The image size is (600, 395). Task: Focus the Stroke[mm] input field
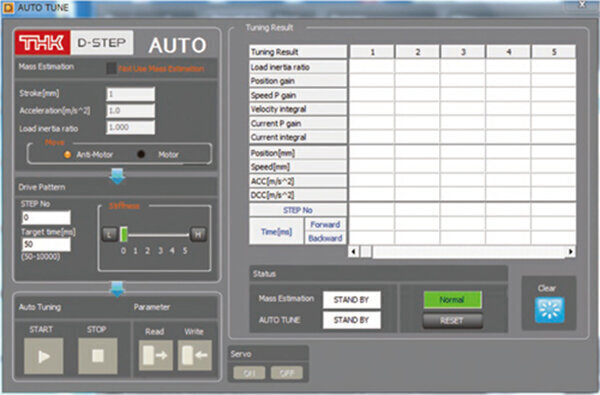pos(130,94)
